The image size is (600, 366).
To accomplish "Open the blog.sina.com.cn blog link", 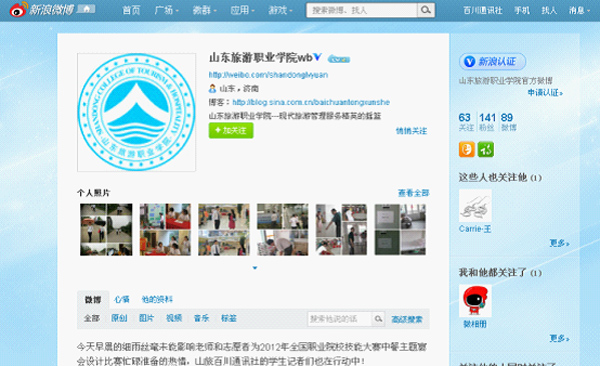I will click(311, 102).
